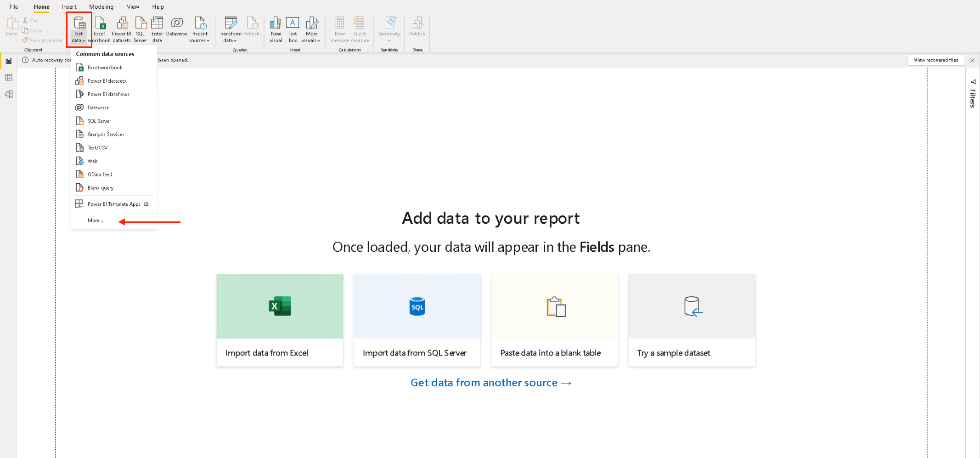This screenshot has height=458, width=980.
Task: Click the Refresh ribbon icon
Action: click(x=252, y=27)
